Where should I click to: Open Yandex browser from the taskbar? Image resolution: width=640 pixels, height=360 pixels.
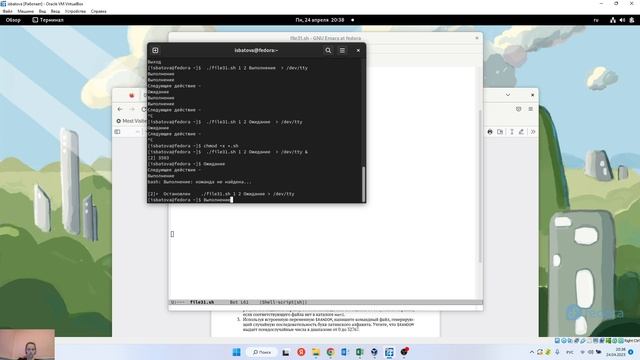(301, 352)
